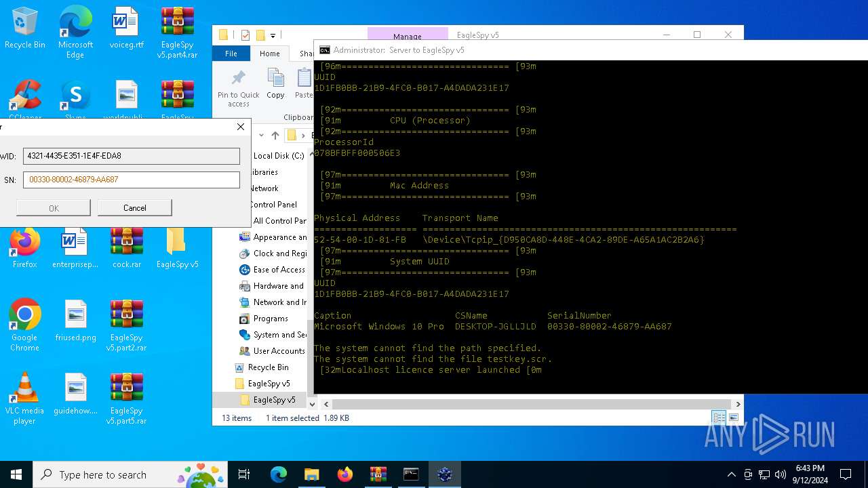The height and width of the screenshot is (488, 868).
Task: Switch to the EagleSpy app taskbar icon
Action: [445, 474]
